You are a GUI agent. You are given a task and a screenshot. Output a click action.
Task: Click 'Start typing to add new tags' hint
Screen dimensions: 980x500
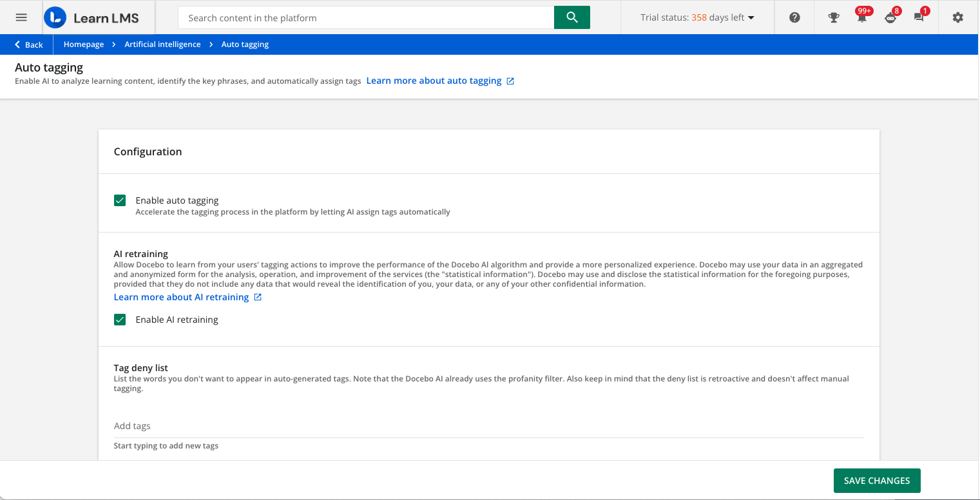click(x=166, y=446)
